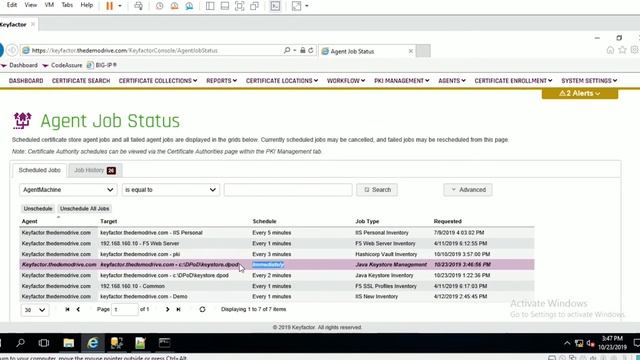The width and height of the screenshot is (640, 360).
Task: Select the Hashicorp Vault Inventory row
Action: click(277, 254)
